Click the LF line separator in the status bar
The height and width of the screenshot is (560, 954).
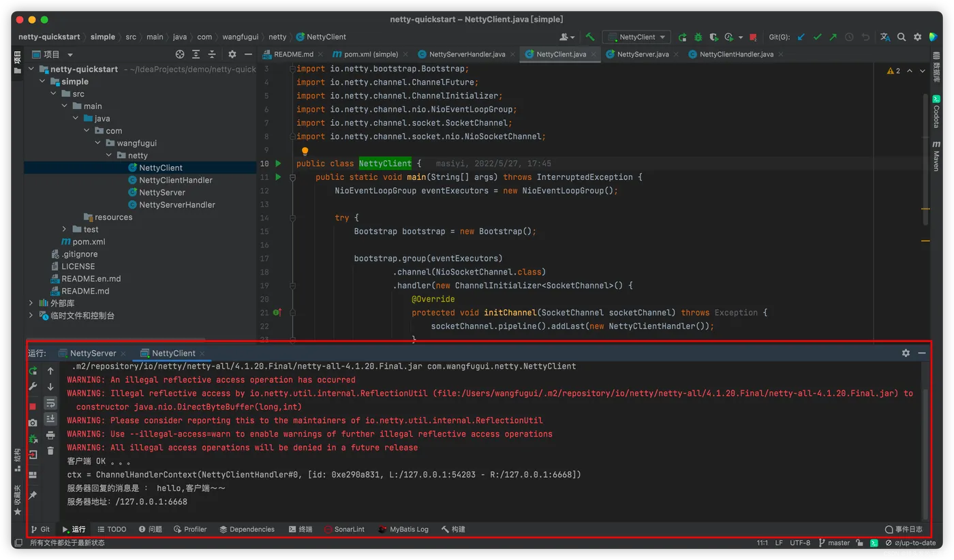[x=779, y=543]
